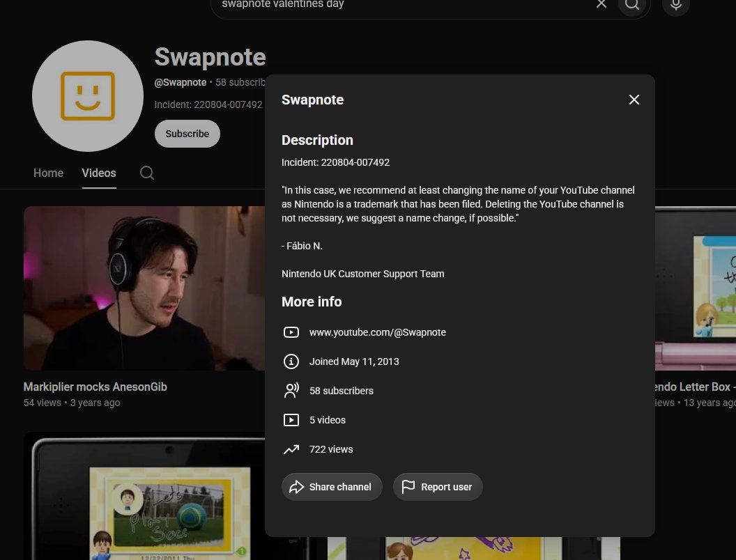Image resolution: width=736 pixels, height=560 pixels.
Task: Click the search magnifier button
Action: (x=632, y=5)
